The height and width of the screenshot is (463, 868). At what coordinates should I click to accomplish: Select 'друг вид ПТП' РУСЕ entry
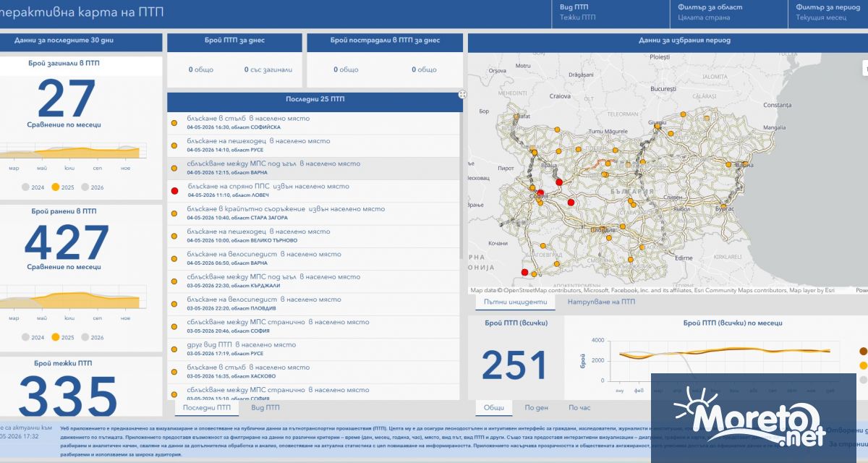coord(313,349)
